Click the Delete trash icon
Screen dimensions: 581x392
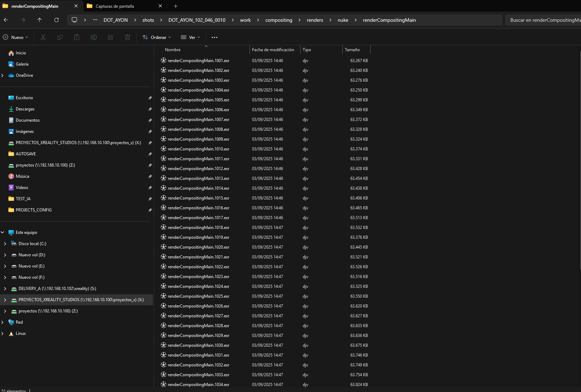127,37
